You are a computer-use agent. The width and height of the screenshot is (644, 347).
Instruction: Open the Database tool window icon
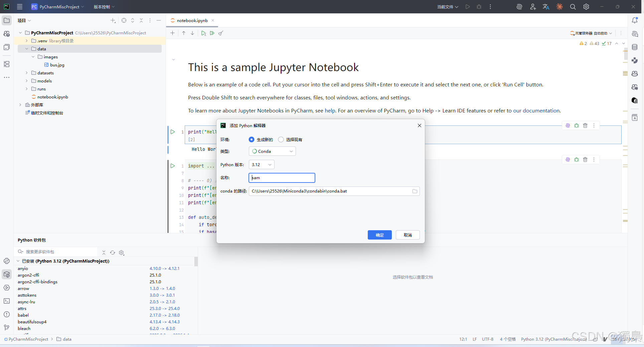click(x=635, y=47)
